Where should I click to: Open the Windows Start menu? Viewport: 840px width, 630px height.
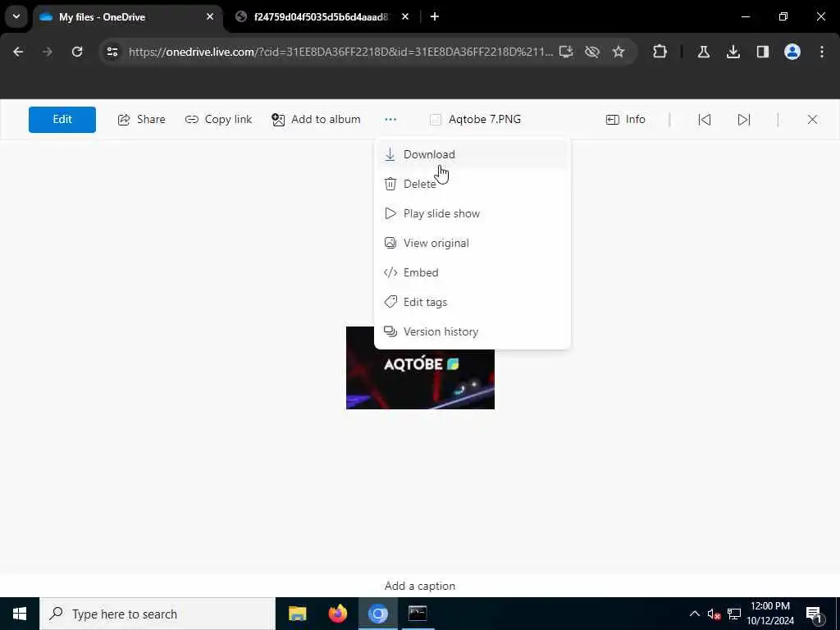coord(20,614)
